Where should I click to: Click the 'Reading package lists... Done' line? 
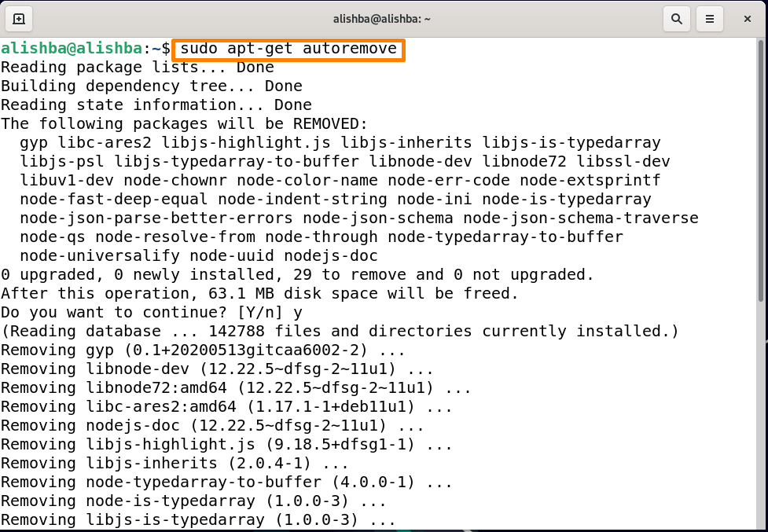tap(138, 67)
